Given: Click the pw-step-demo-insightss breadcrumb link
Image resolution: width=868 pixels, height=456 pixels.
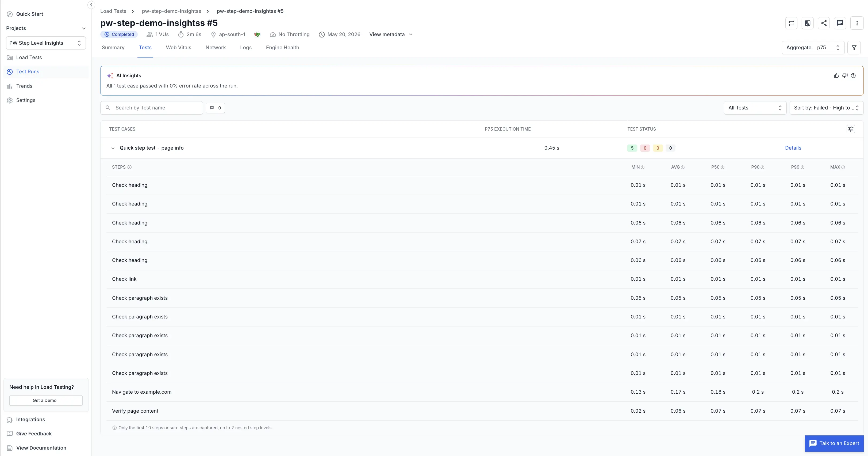Looking at the screenshot, I should point(171,11).
